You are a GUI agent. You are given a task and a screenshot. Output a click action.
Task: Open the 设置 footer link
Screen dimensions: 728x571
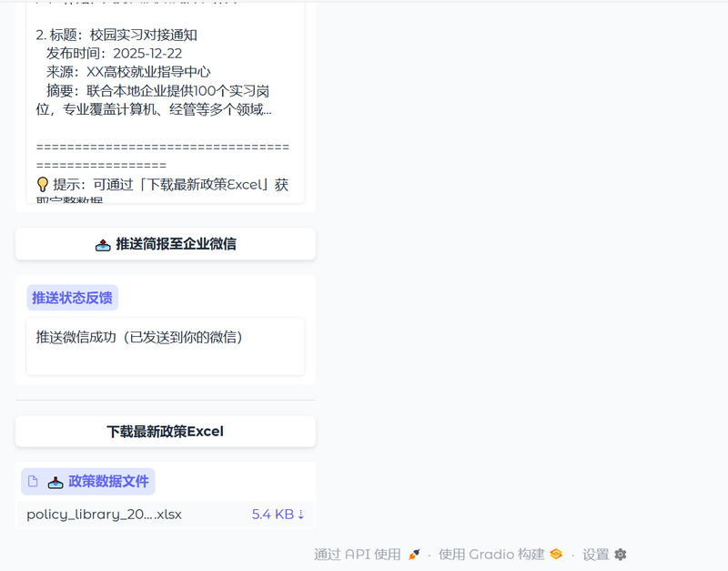(x=604, y=555)
